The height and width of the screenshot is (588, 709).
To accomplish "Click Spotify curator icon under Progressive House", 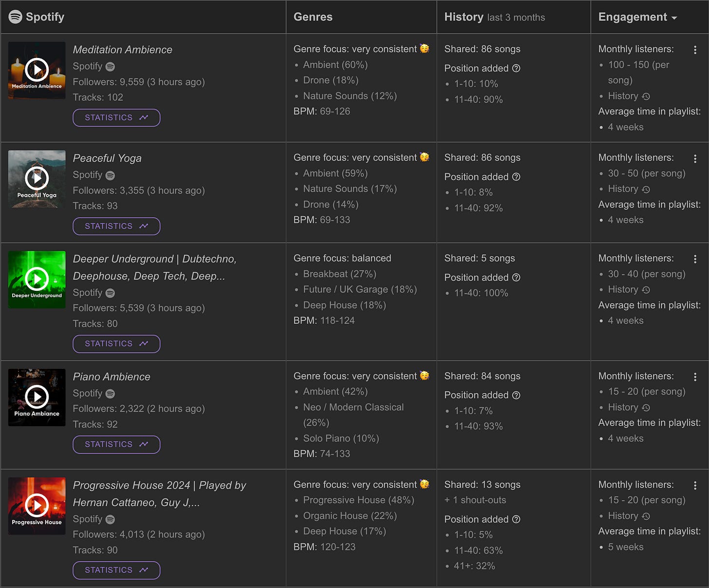I will tap(111, 519).
